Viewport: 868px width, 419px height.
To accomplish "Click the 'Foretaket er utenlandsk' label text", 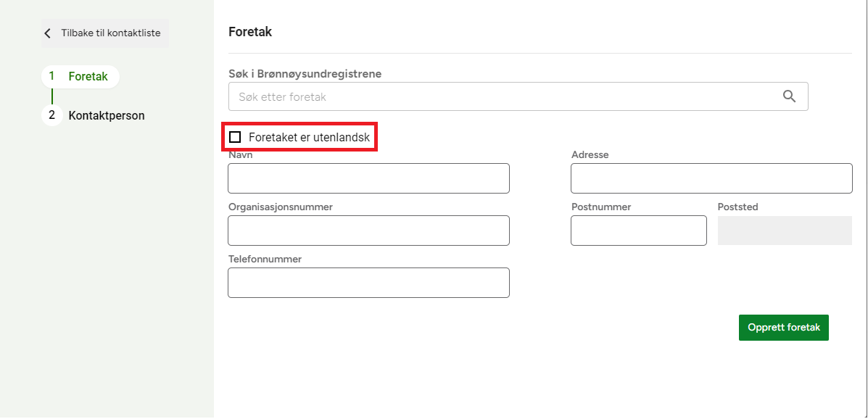I will point(309,137).
